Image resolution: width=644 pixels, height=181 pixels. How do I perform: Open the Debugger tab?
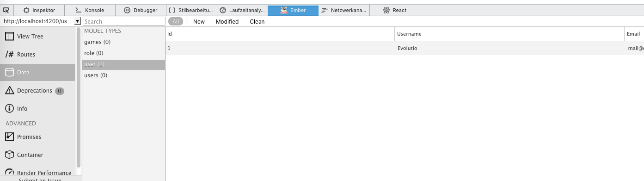click(x=141, y=10)
